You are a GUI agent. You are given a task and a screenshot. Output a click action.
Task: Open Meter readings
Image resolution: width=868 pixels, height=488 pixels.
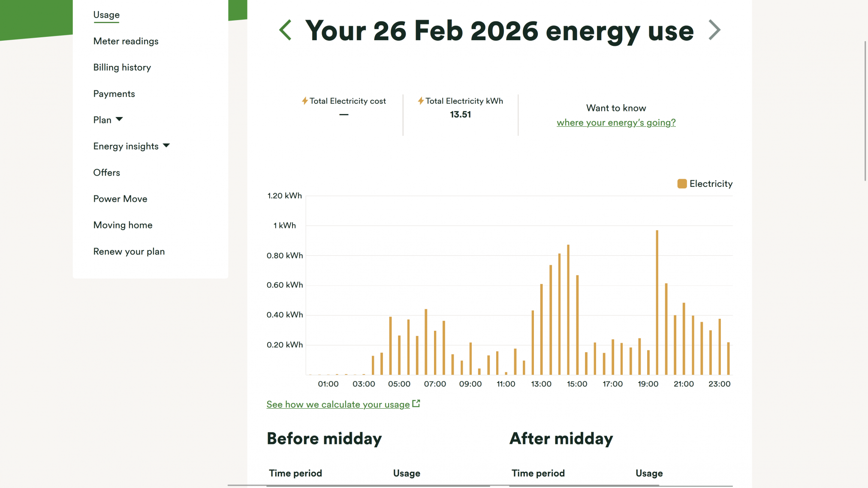[x=126, y=41]
